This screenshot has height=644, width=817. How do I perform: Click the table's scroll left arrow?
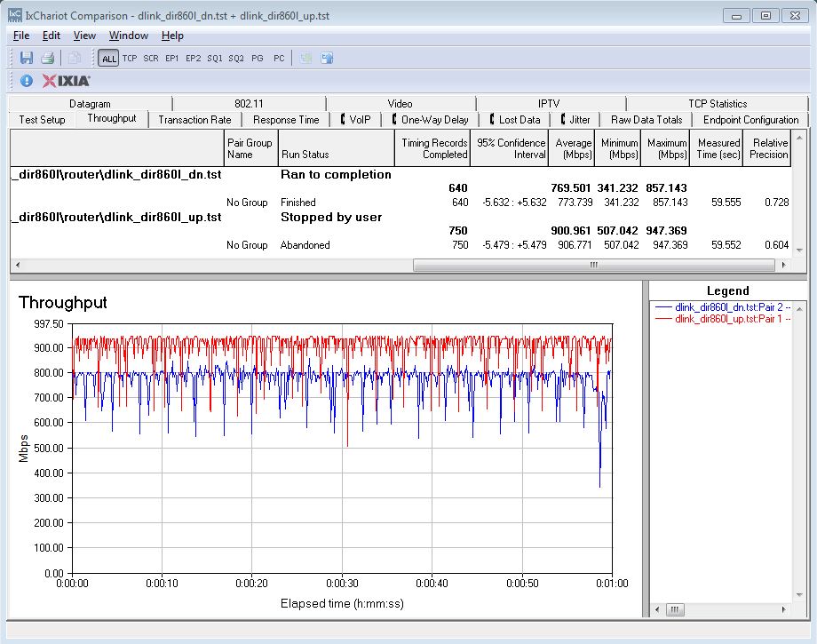click(18, 265)
